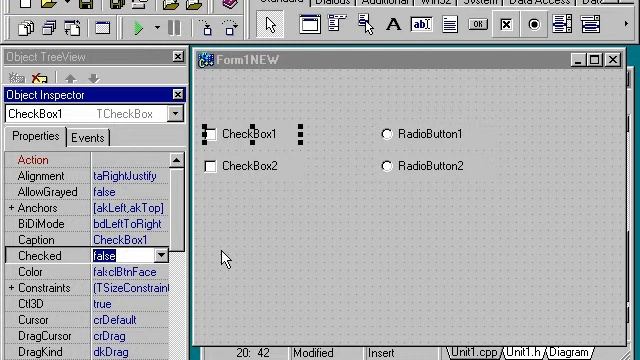This screenshot has height=360, width=640.
Task: Select the BiDiMode property row
Action: point(87,224)
